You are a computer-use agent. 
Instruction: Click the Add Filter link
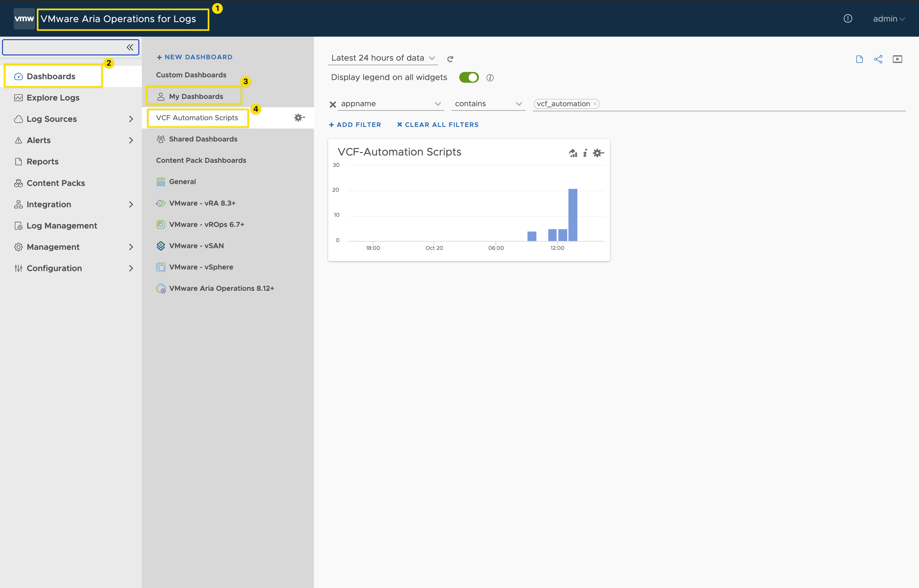coord(355,125)
